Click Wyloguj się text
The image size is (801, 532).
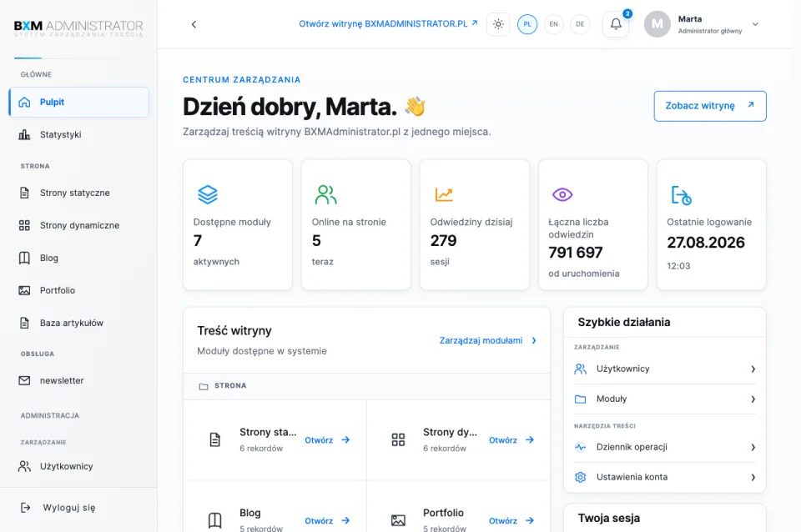(69, 508)
